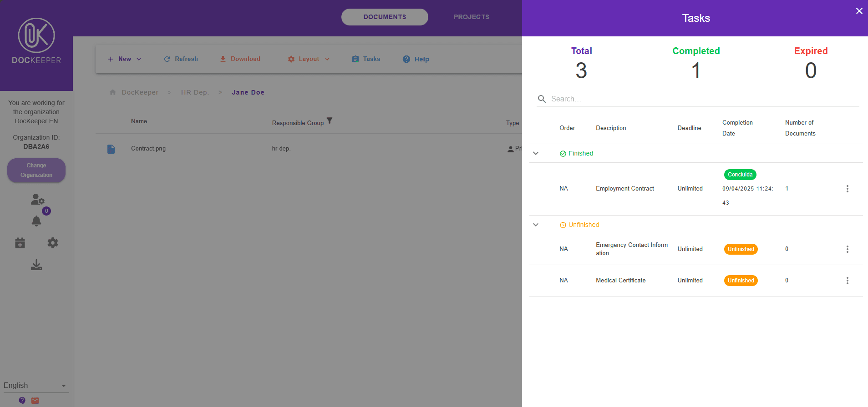
Task: Open user settings icon in sidebar
Action: coord(37,199)
